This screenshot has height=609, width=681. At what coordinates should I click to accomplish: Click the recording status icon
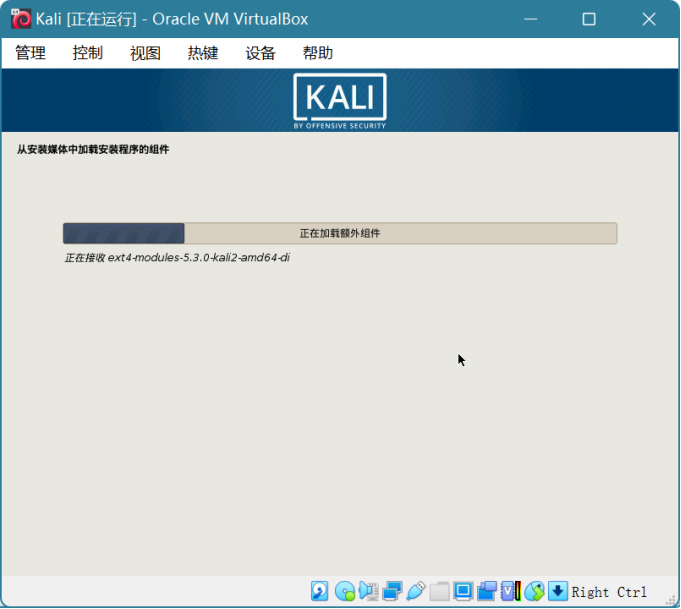487,591
